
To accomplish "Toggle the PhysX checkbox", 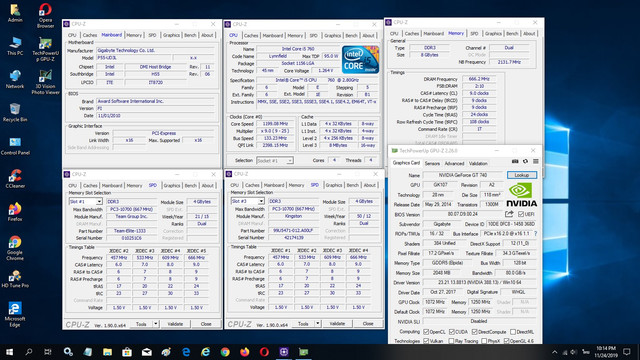I will (x=484, y=340).
